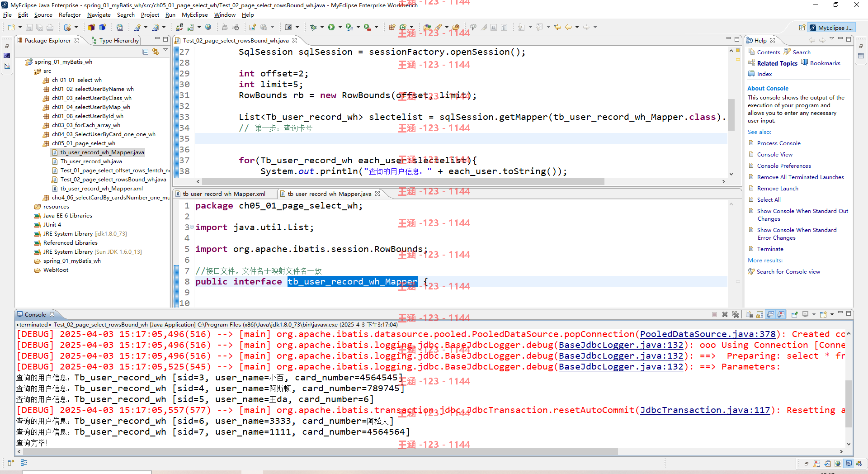The image size is (868, 474).
Task: Toggle Block Selection Mode icon
Action: click(x=494, y=27)
